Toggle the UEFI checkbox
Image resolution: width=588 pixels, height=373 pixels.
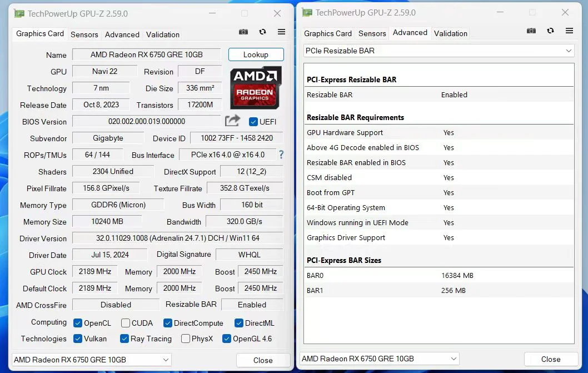(253, 122)
